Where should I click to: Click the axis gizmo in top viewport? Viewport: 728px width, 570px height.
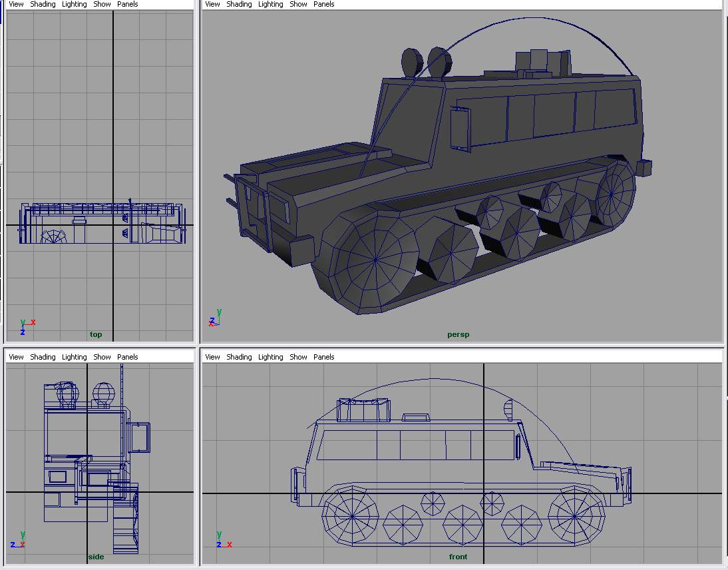tap(25, 326)
